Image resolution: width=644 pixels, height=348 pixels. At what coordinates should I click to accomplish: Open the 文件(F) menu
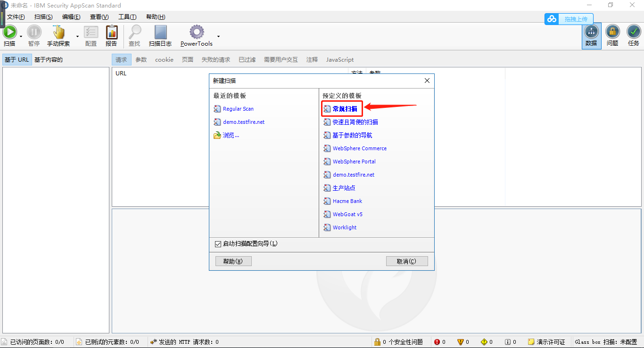click(16, 17)
